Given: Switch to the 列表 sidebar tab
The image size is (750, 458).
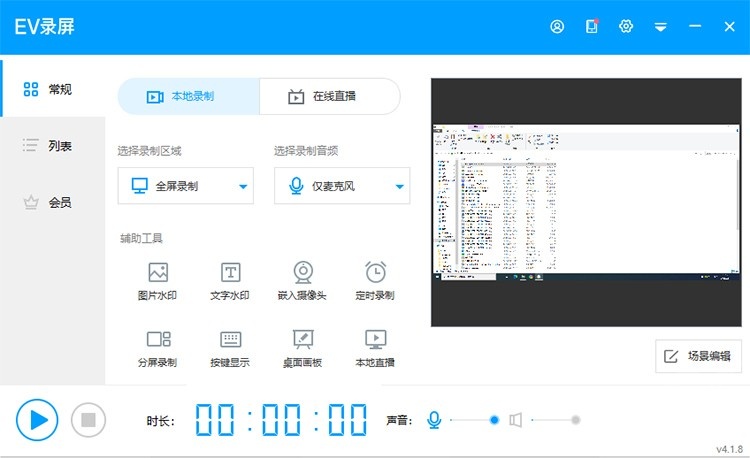Looking at the screenshot, I should pos(53,145).
